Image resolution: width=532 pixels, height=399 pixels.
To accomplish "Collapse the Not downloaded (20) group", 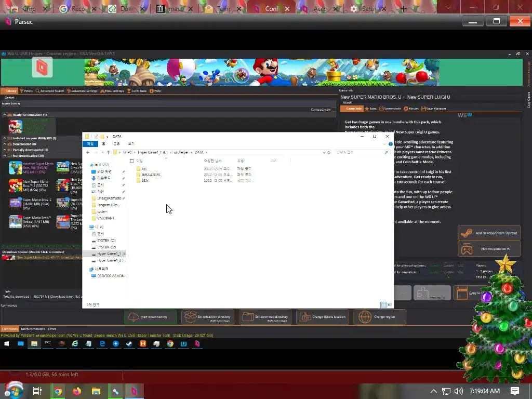I will pos(5,156).
